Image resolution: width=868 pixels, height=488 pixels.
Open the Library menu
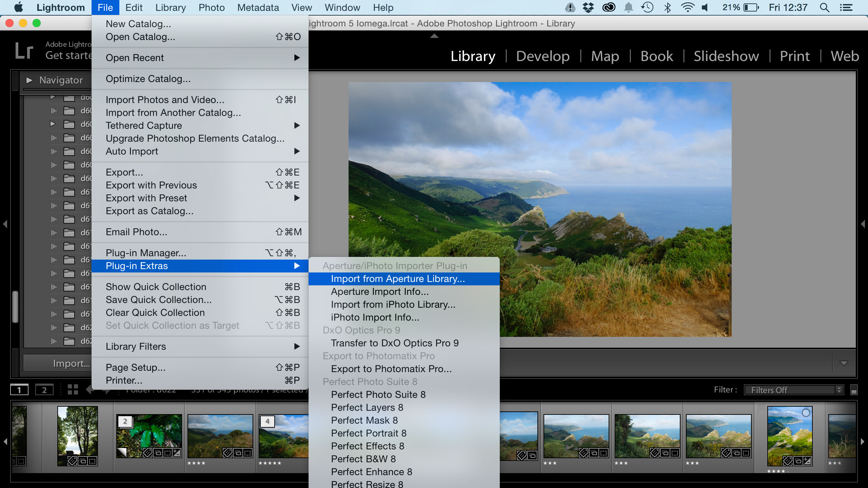pyautogui.click(x=171, y=7)
